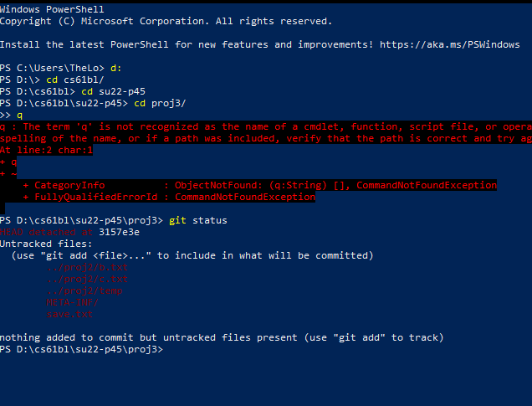
Task: Click the "At line:2 char:1" error text
Action: 46,150
